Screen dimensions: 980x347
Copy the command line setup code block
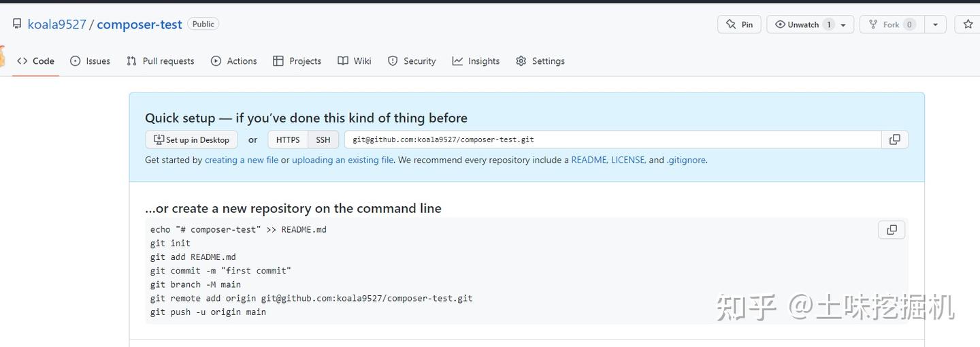tap(892, 230)
